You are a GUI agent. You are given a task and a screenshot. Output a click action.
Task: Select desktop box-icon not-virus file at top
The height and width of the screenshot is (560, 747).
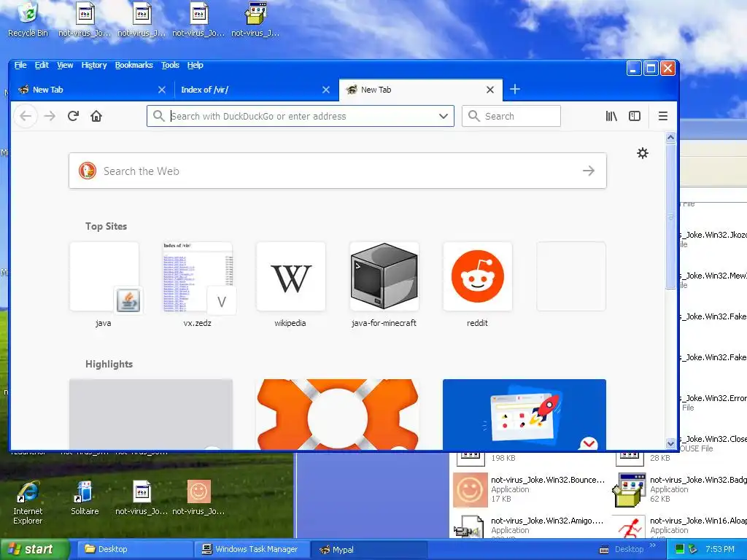255,20
